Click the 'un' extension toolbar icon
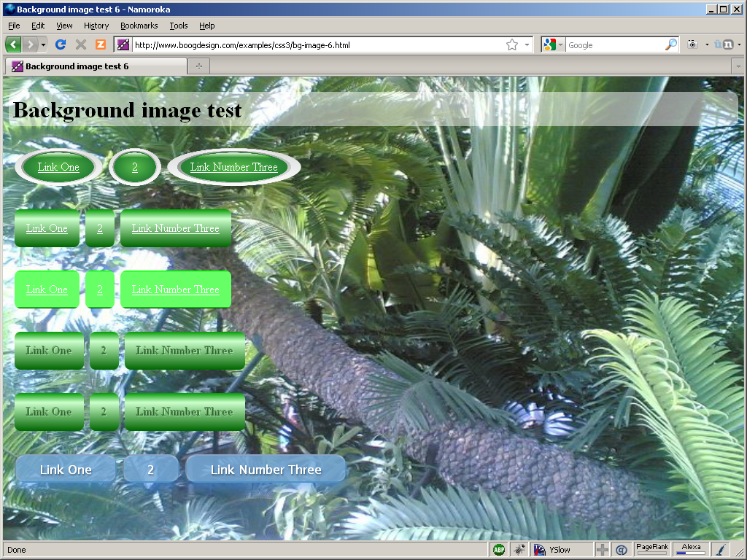 pos(724,44)
